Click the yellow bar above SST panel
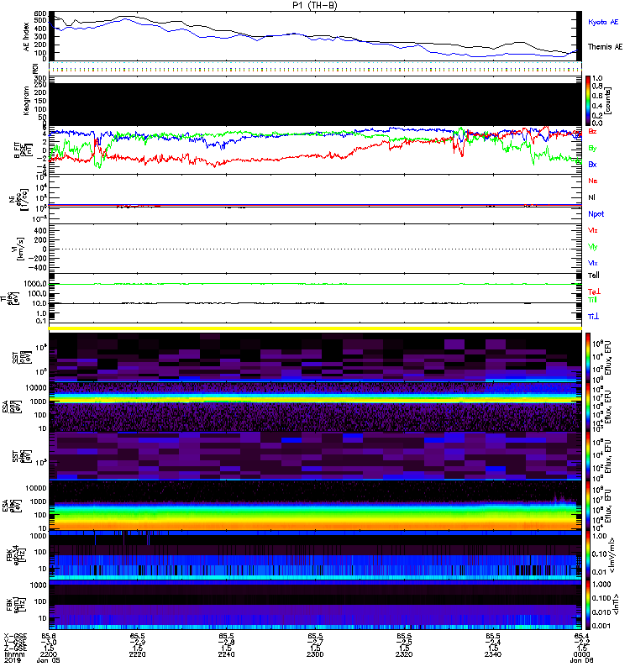This screenshot has width=630, height=672. pyautogui.click(x=315, y=328)
